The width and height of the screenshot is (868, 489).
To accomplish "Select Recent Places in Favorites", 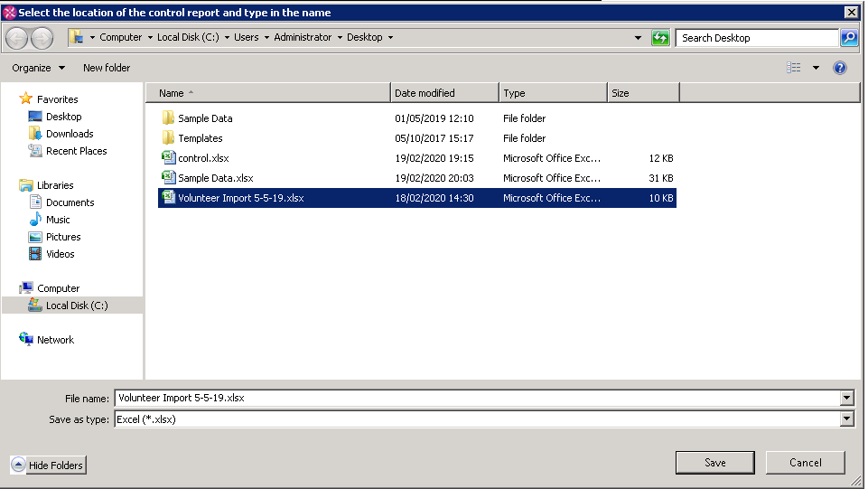I will coord(77,151).
